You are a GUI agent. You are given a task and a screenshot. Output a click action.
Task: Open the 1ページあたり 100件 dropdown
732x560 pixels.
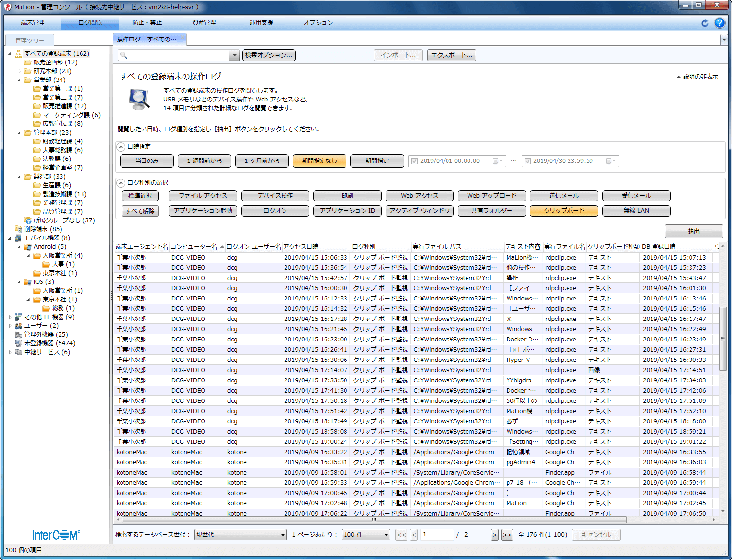pyautogui.click(x=366, y=535)
